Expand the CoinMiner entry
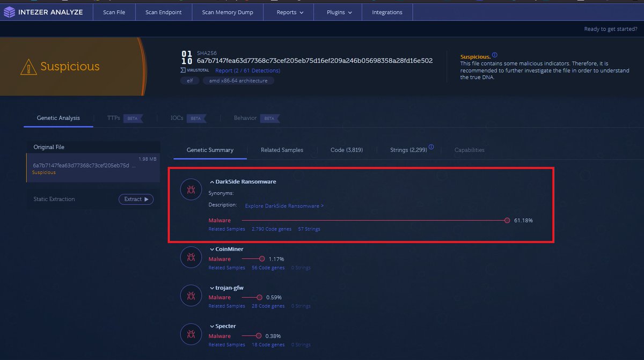Image resolution: width=644 pixels, height=360 pixels. pyautogui.click(x=212, y=249)
